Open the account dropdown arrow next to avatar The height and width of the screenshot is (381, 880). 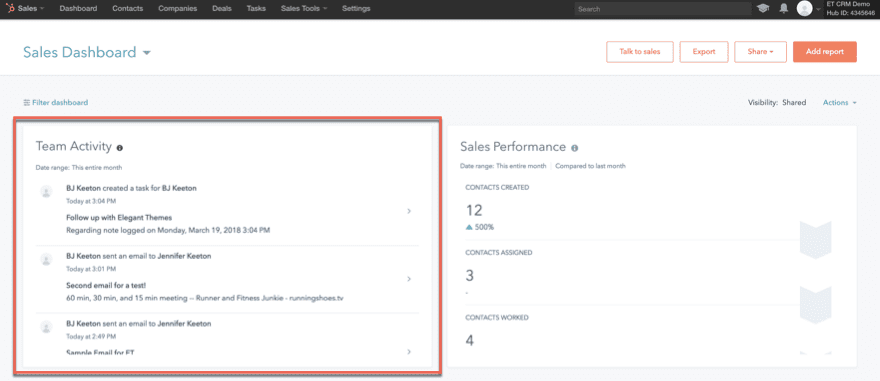[x=818, y=9]
